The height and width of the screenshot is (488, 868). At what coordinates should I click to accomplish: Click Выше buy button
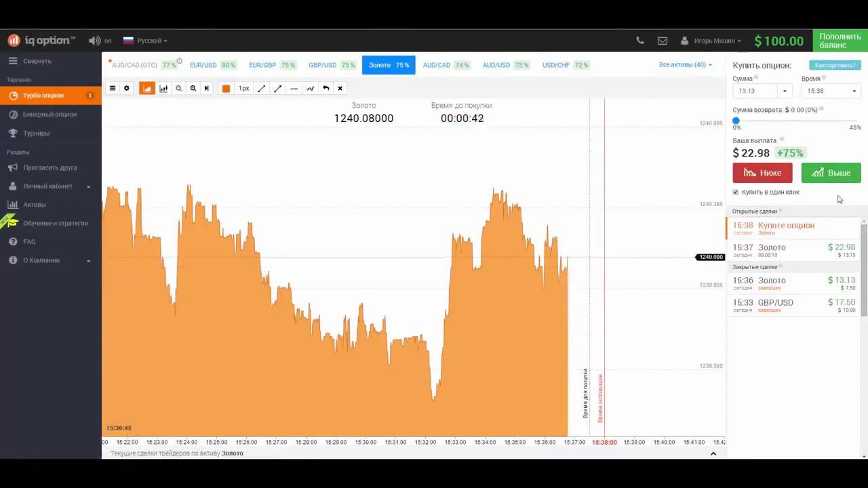[x=831, y=173]
